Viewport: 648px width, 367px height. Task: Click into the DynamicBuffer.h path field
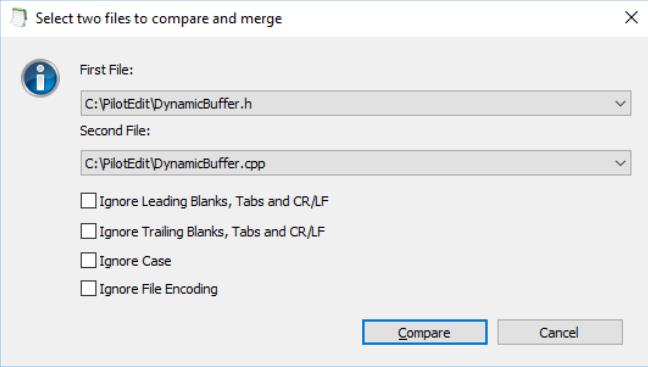pyautogui.click(x=356, y=103)
